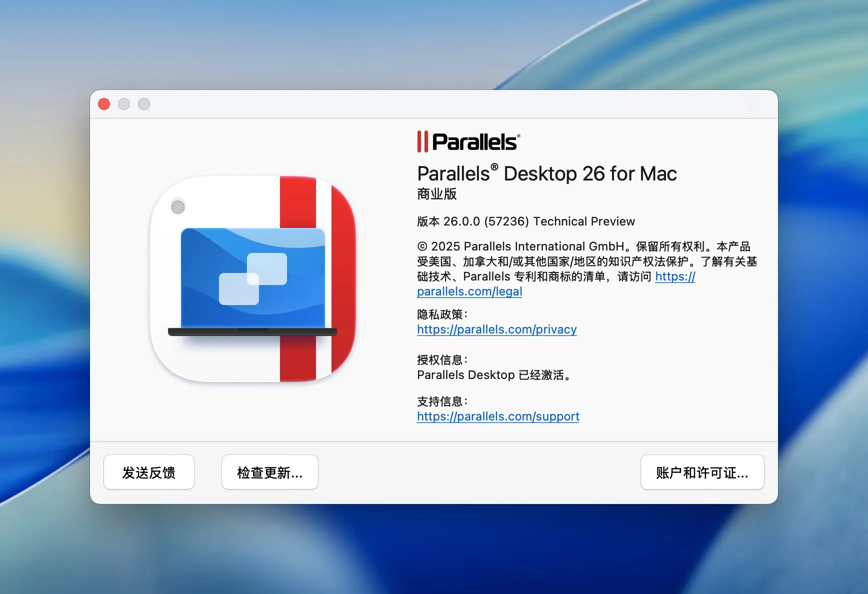Click the 检查更新 button
The image size is (868, 594).
pyautogui.click(x=269, y=472)
